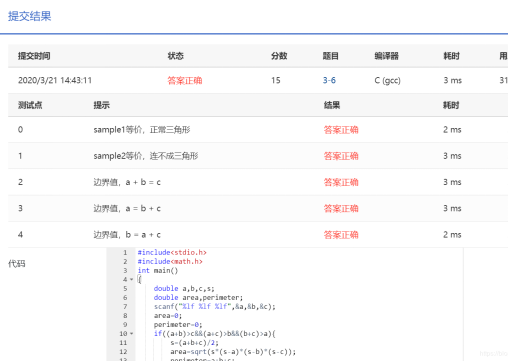Click the red 答案正确 status in submission row
508x362 pixels.
pos(185,80)
